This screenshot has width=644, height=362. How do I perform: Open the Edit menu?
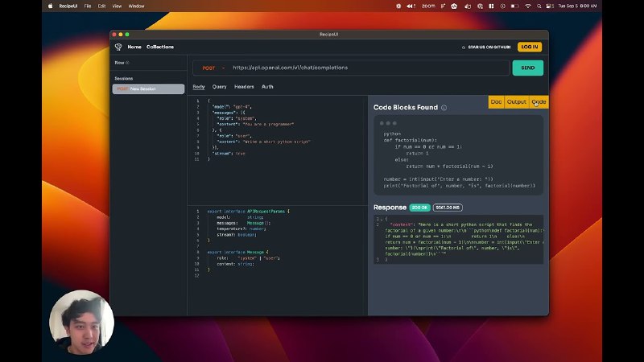pos(101,6)
